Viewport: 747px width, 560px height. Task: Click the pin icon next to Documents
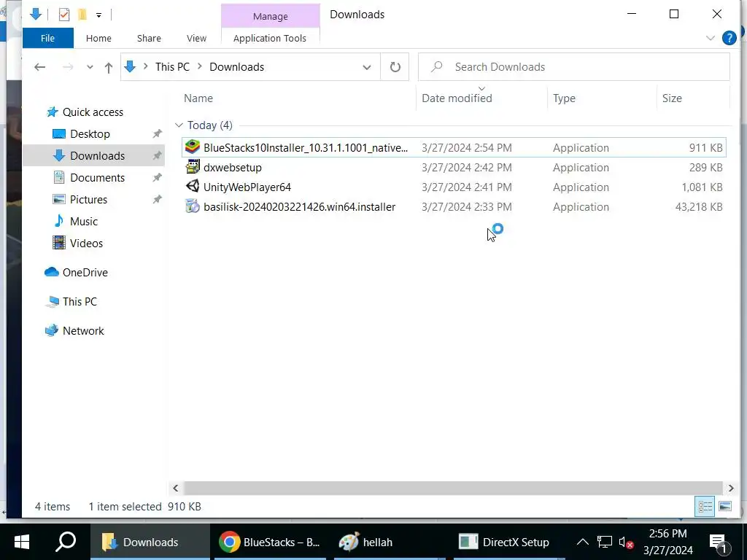[x=157, y=178]
